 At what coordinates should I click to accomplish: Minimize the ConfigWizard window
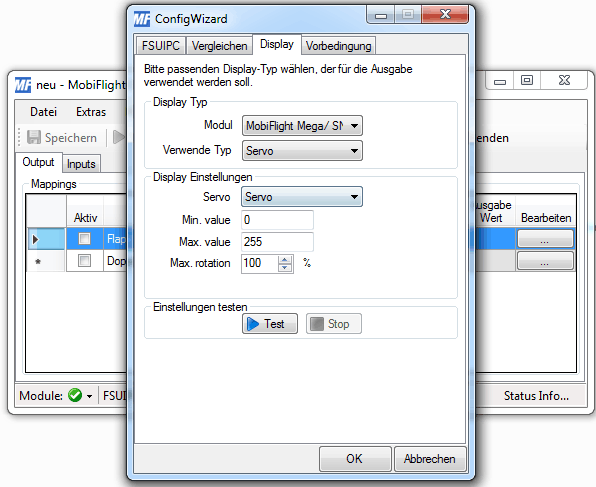[380, 16]
